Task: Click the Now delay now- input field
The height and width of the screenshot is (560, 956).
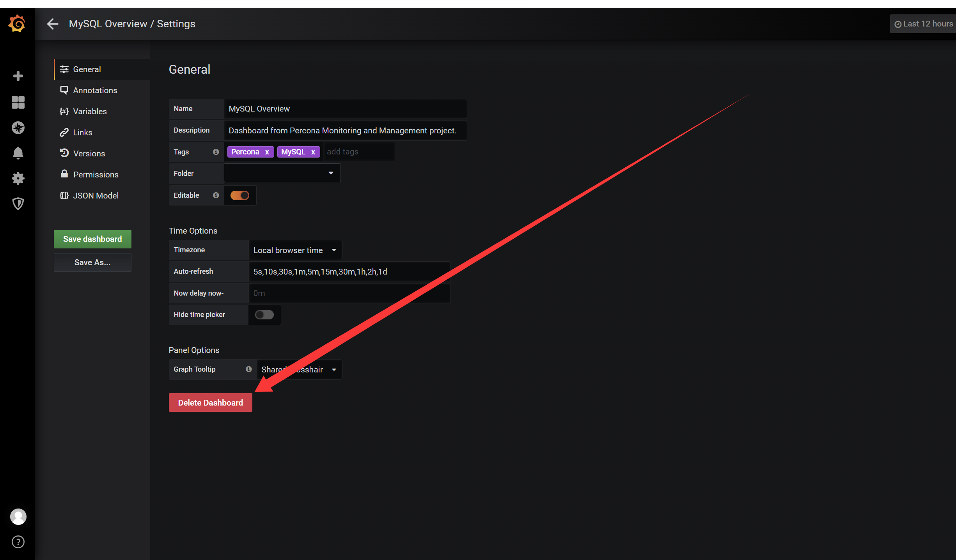Action: pyautogui.click(x=349, y=293)
